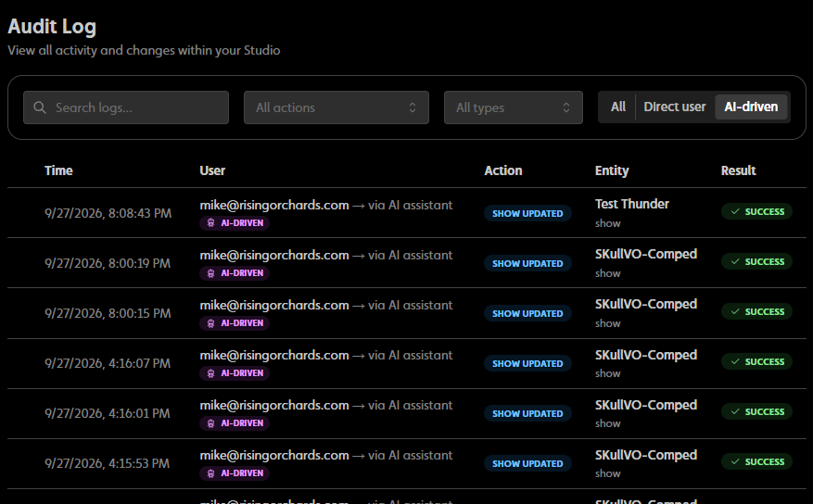
Task: Click SHOW UPDATED badge in 8:08:43 PM row
Action: tap(527, 213)
